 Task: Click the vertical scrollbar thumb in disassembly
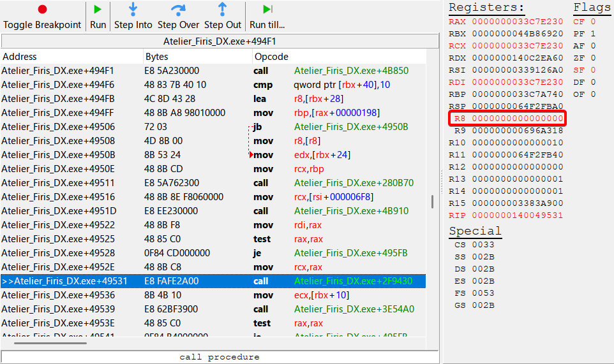(x=433, y=201)
